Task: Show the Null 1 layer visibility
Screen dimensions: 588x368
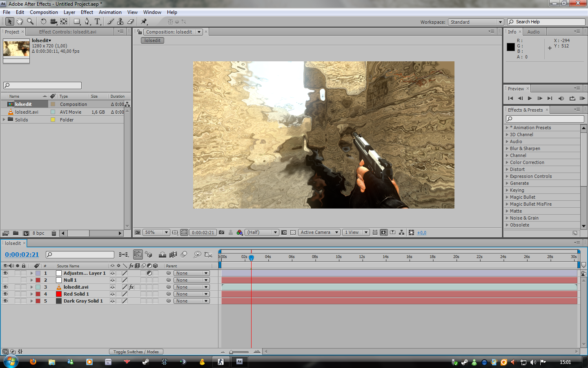Action: point(5,280)
